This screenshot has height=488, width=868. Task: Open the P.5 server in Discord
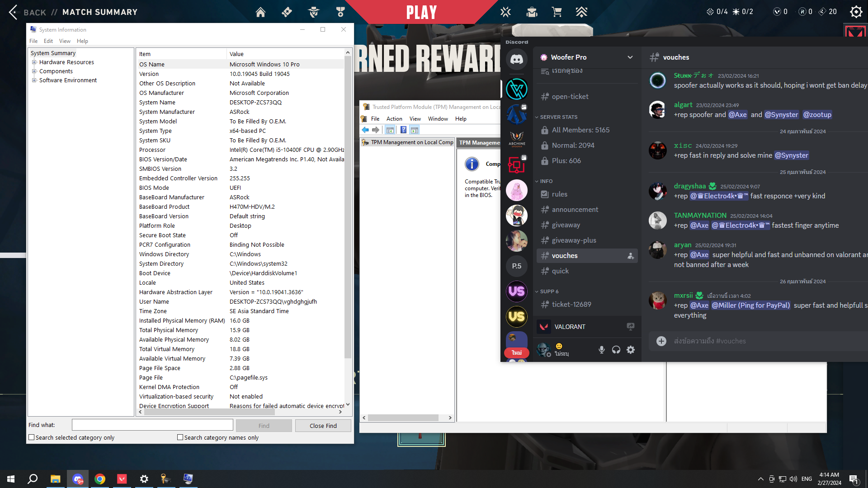[x=517, y=266]
